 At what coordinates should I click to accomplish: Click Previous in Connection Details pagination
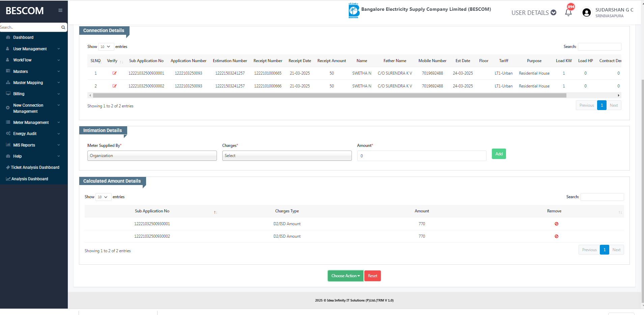coord(587,105)
